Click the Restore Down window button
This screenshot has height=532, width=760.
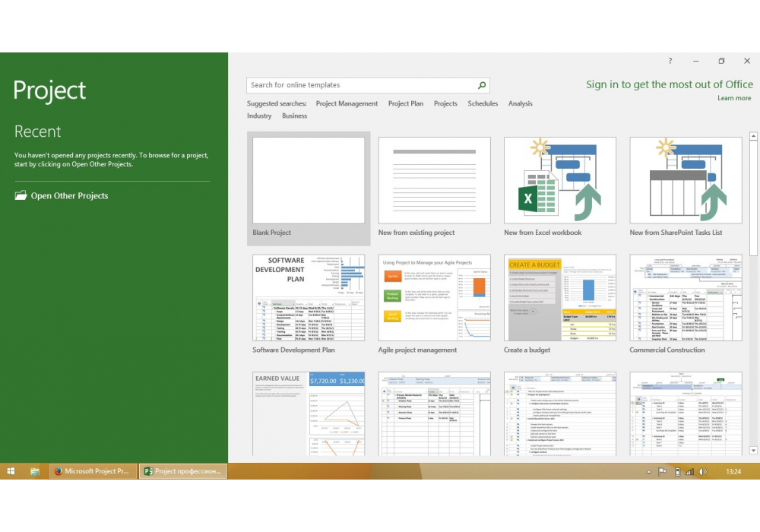coord(721,61)
